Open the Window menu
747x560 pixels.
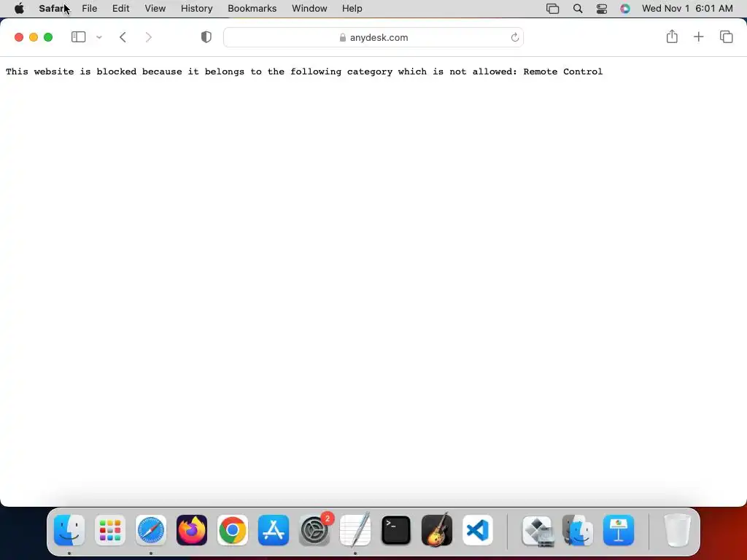309,9
